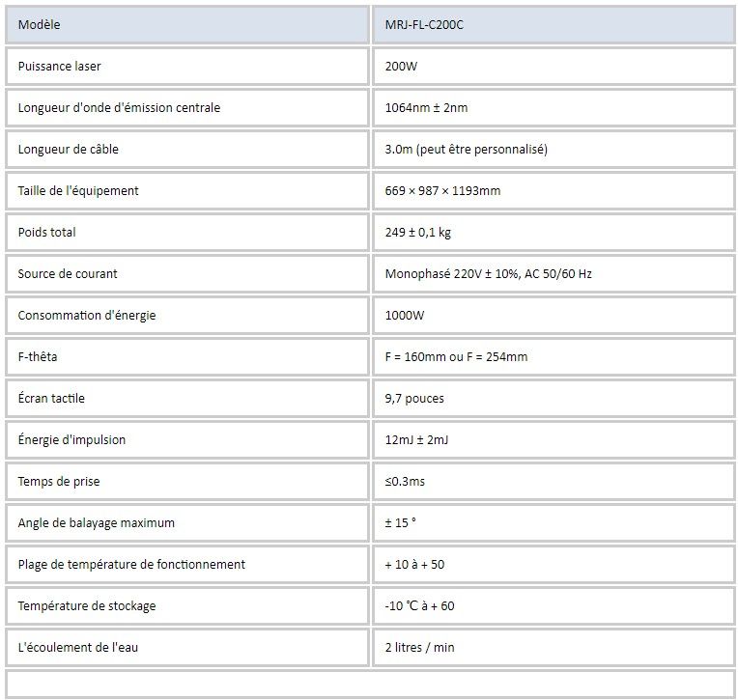
Task: Select the 2 litres / min water flow value
Action: [x=419, y=647]
